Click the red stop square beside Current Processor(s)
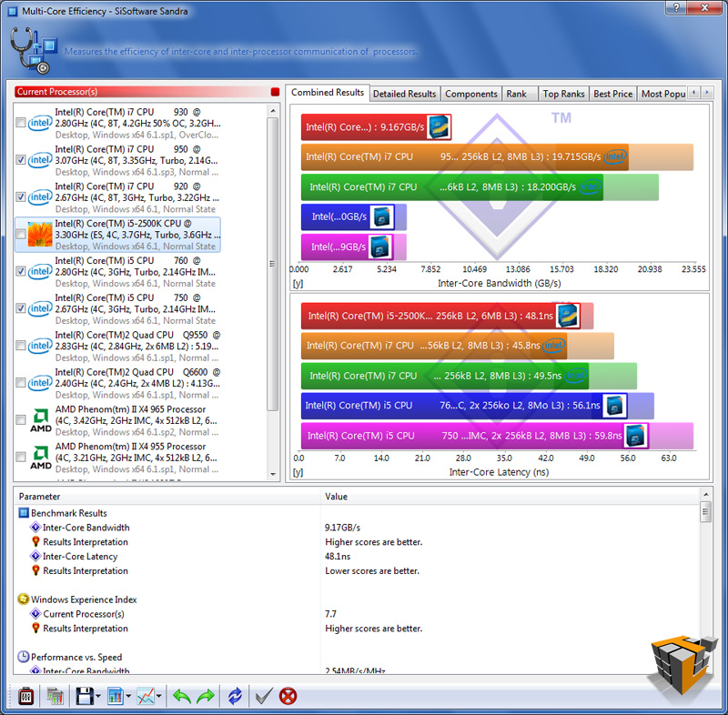 275,92
